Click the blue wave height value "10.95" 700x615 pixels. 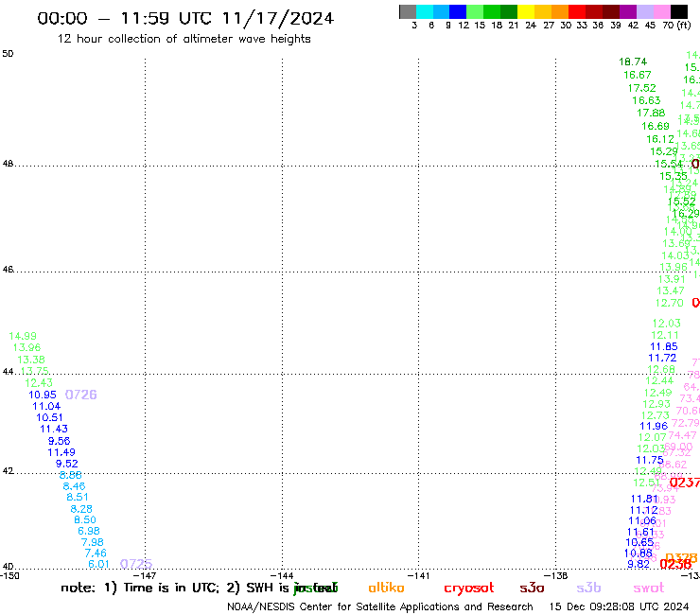coord(43,395)
